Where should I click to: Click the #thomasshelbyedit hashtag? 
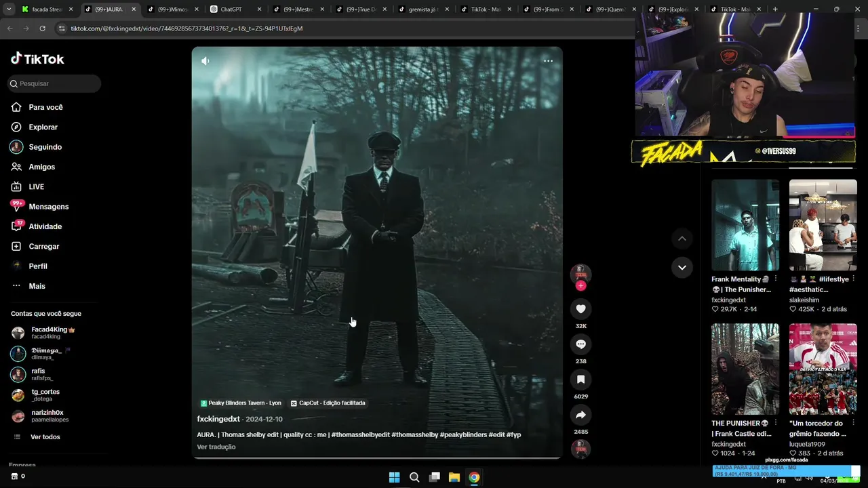pos(360,434)
